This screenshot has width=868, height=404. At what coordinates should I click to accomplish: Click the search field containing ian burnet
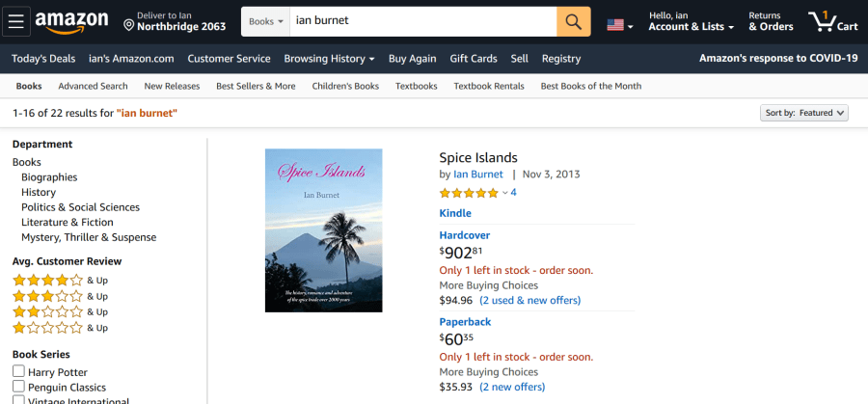422,20
